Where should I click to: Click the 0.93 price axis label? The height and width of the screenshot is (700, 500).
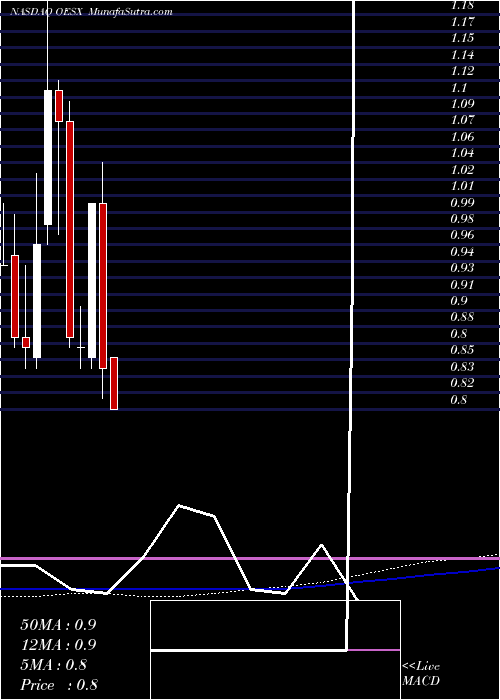(462, 268)
